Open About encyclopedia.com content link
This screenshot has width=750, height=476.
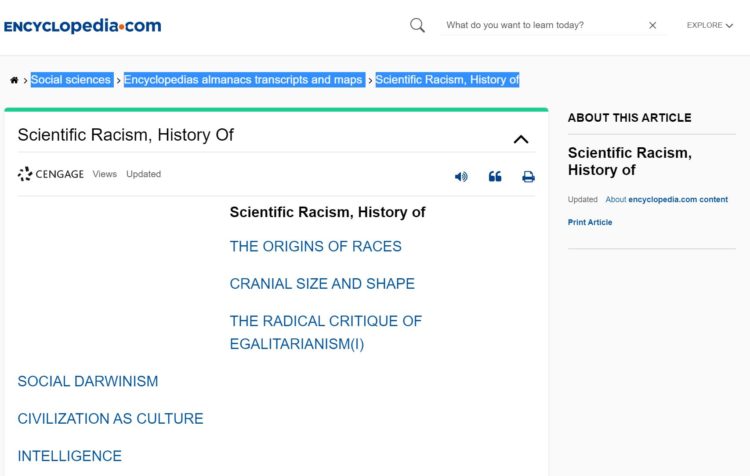[x=667, y=199]
